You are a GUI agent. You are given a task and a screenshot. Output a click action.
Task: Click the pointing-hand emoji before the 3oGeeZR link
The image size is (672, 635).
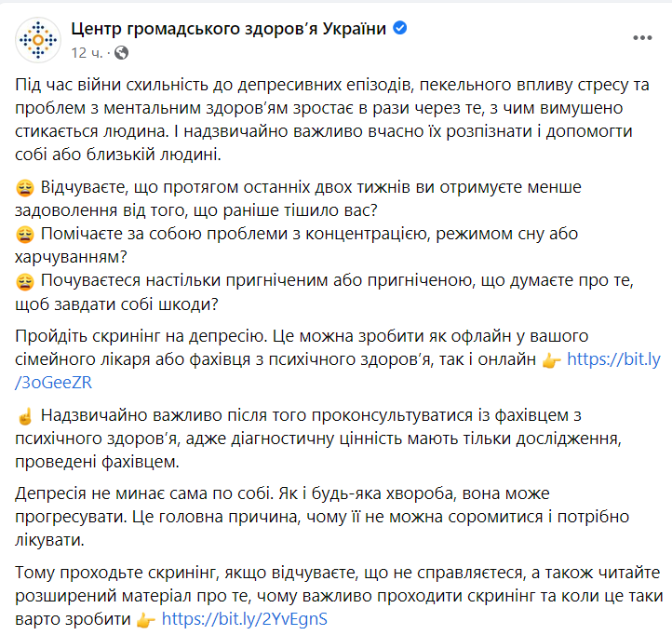552,359
